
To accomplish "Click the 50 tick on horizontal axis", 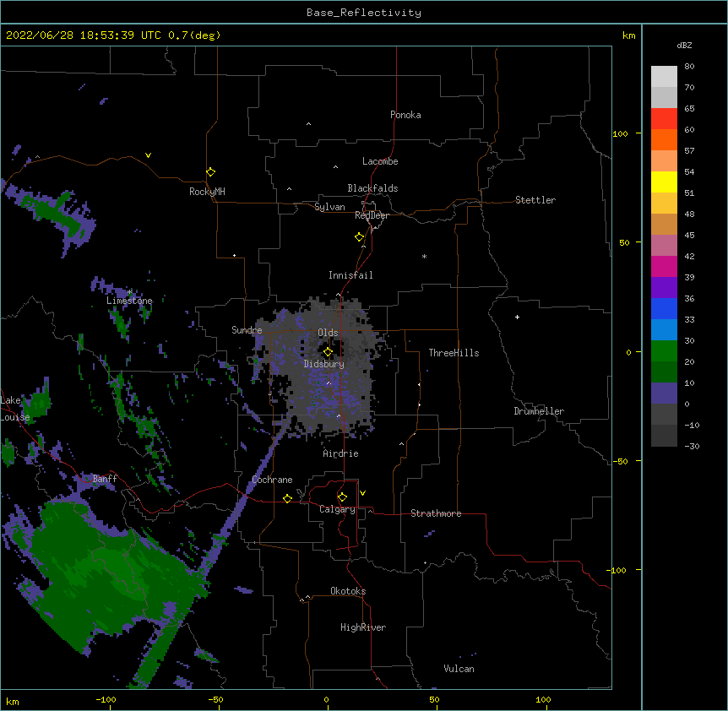I will click(434, 699).
